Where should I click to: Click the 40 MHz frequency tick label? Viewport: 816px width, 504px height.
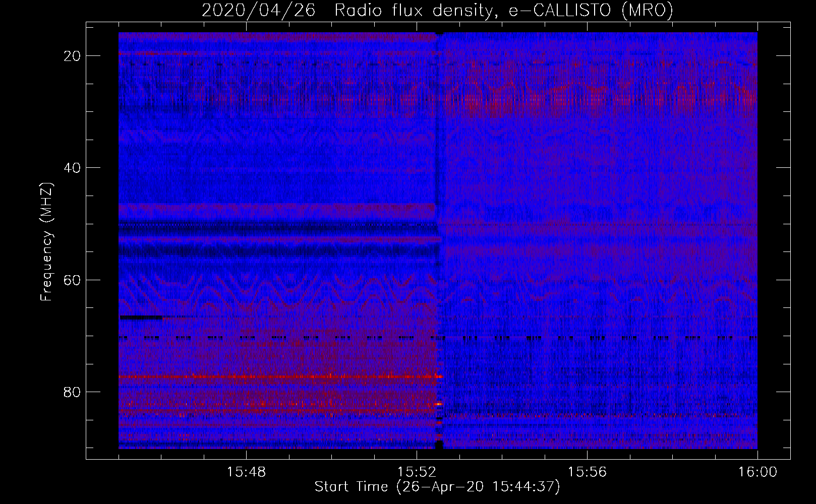pyautogui.click(x=72, y=168)
